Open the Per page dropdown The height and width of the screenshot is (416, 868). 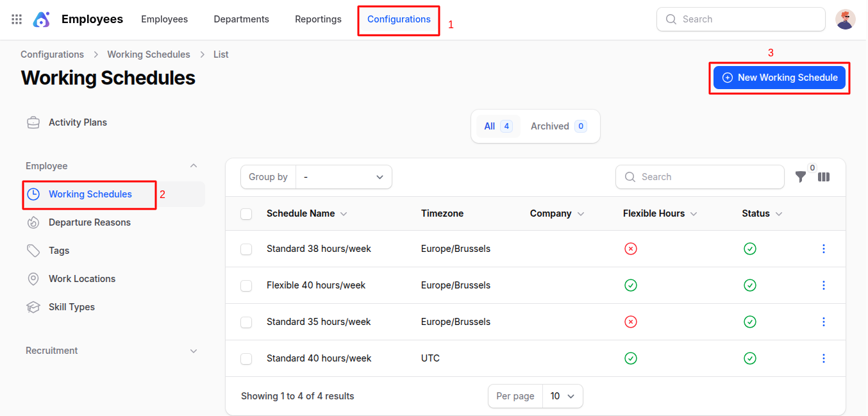562,396
